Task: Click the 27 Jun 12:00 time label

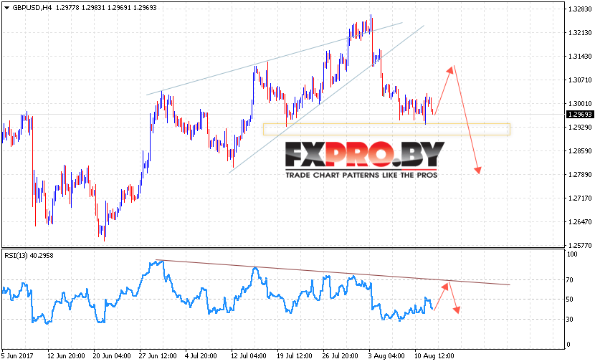Action: coord(158,355)
